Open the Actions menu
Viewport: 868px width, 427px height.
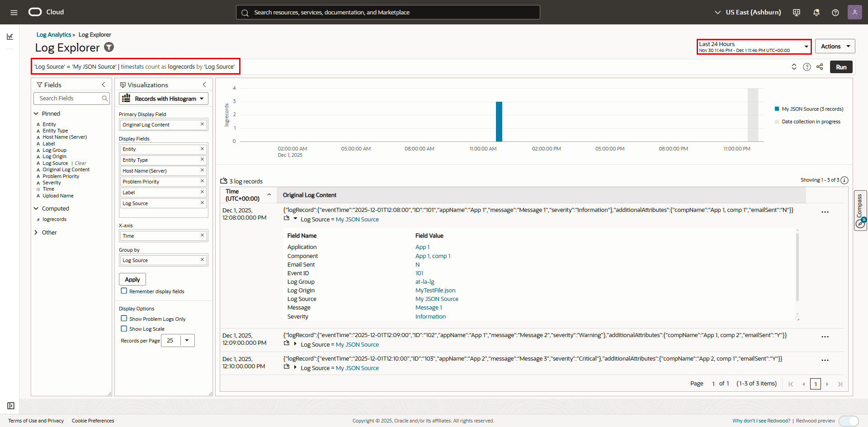[835, 47]
